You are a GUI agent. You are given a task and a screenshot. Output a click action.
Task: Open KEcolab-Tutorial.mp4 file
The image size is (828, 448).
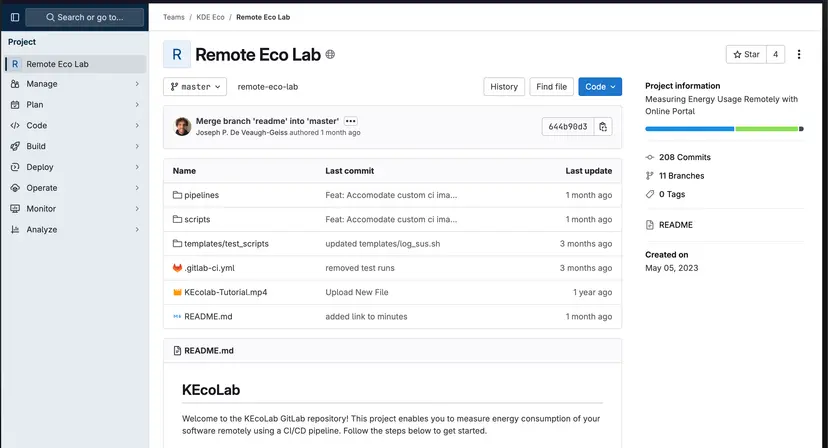pyautogui.click(x=225, y=292)
